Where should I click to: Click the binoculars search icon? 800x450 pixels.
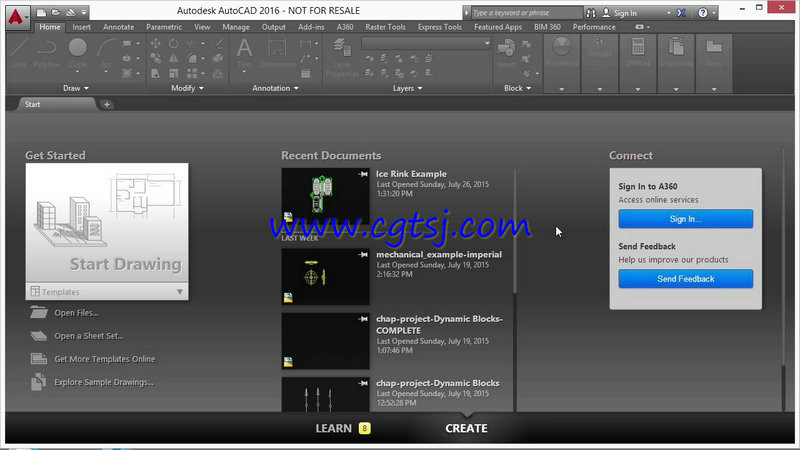(x=591, y=13)
